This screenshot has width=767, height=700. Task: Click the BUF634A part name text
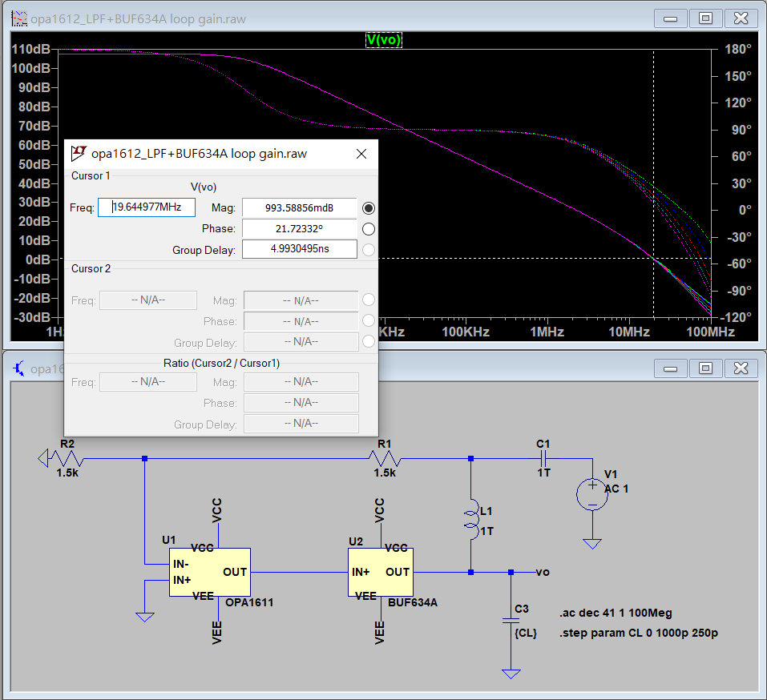pyautogui.click(x=413, y=602)
